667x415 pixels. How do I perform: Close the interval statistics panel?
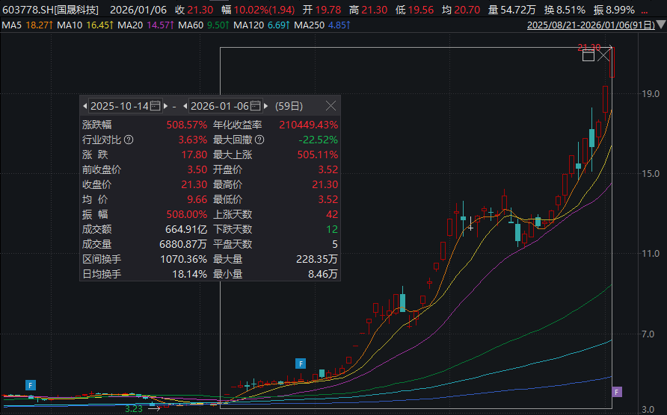tap(331, 105)
